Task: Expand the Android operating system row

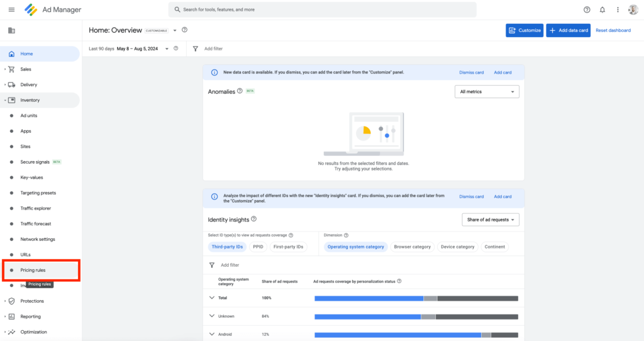Action: [x=212, y=335]
